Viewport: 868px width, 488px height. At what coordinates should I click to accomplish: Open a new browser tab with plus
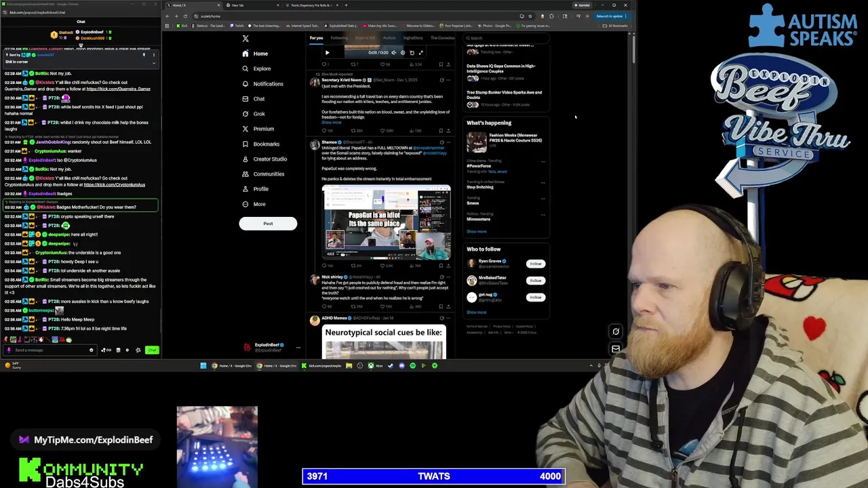346,5
